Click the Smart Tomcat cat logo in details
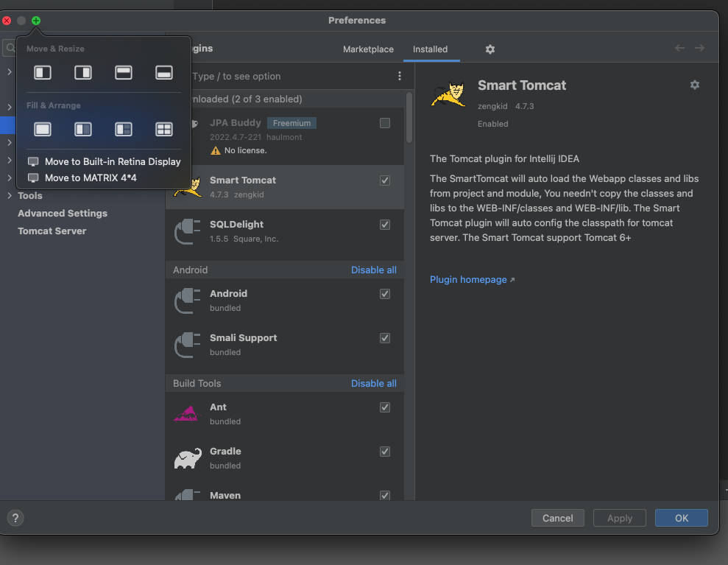728x565 pixels. [448, 94]
